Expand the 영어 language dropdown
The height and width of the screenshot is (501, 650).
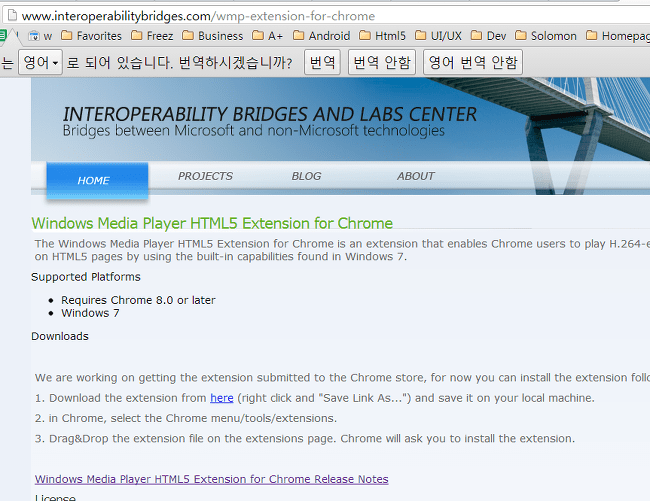[x=41, y=62]
